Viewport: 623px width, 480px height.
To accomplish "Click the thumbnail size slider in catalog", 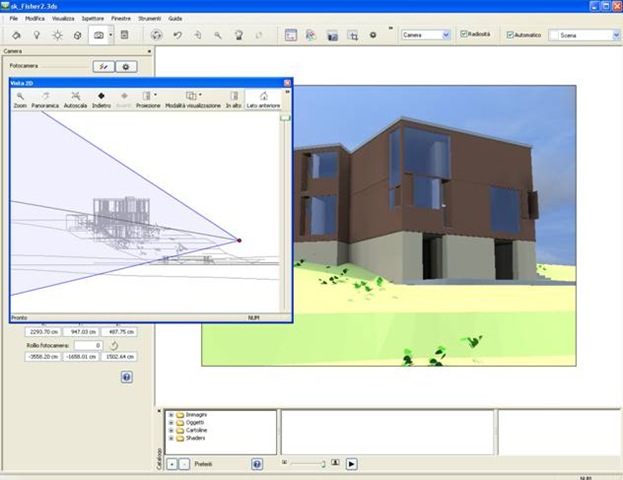I will pyautogui.click(x=305, y=464).
